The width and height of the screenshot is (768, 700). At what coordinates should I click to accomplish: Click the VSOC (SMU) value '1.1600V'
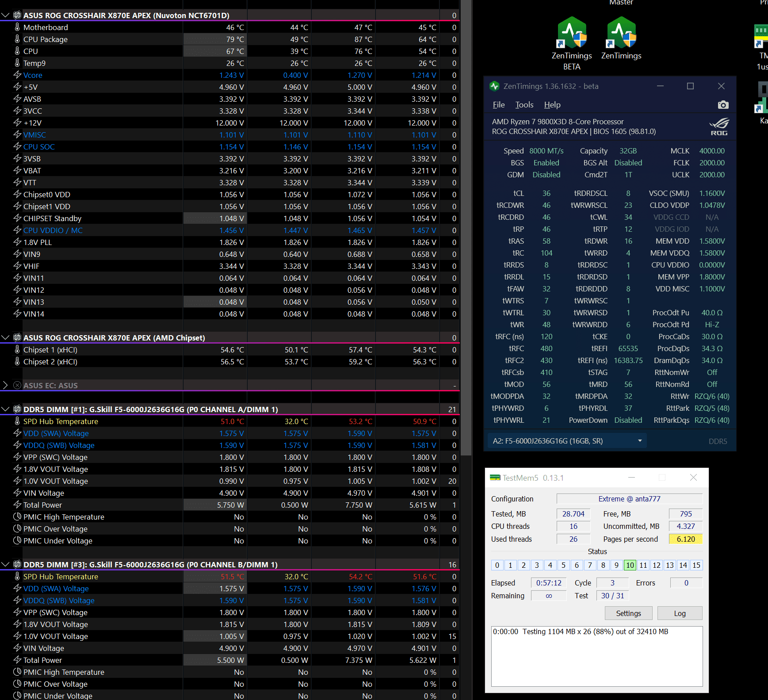pos(712,193)
